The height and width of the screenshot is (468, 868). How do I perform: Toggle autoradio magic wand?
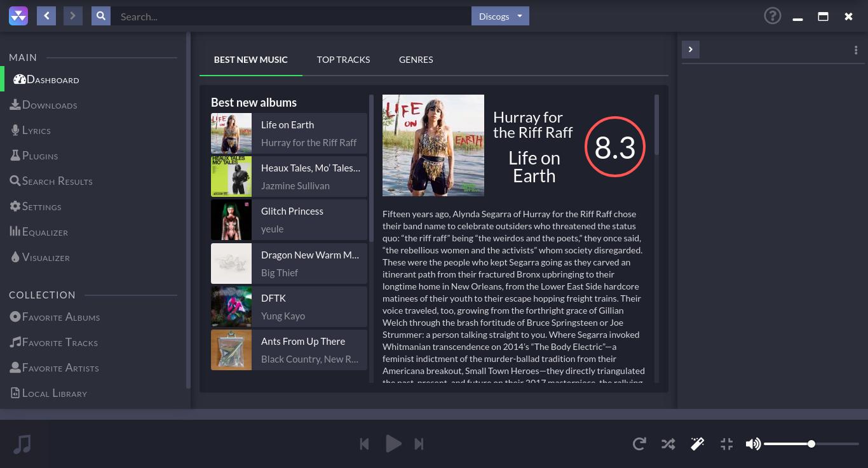pyautogui.click(x=697, y=444)
